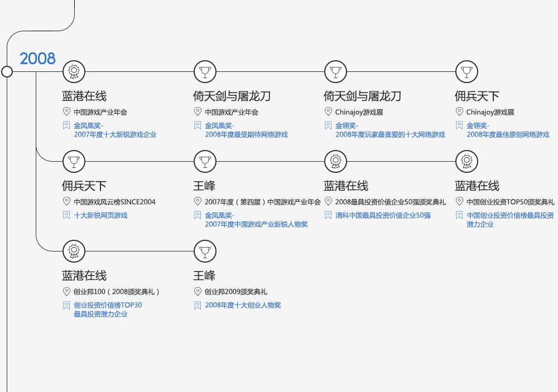This screenshot has width=558, height=392.
Task: Click the blue 2008 year label
Action: (38, 59)
